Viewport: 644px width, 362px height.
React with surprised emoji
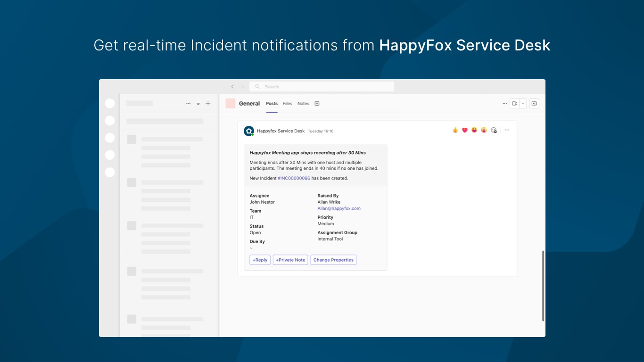484,130
